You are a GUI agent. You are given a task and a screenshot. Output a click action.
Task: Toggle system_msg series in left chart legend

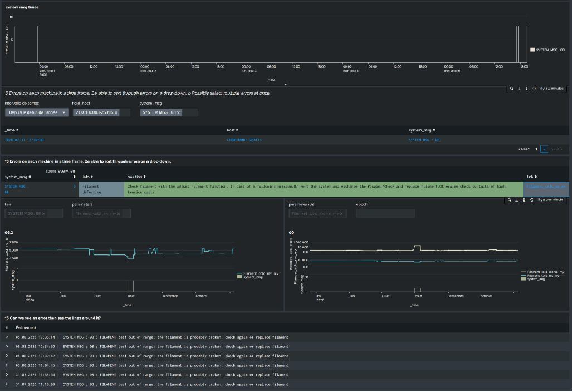click(254, 277)
